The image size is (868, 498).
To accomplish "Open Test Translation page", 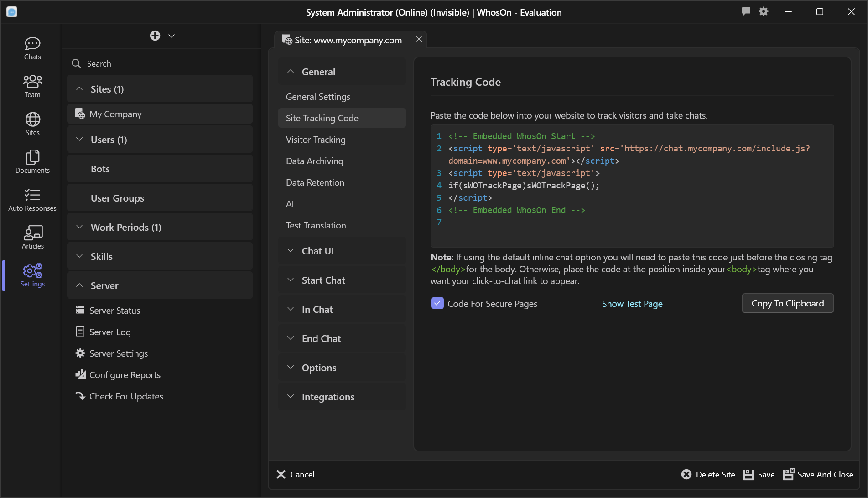I will (342, 225).
